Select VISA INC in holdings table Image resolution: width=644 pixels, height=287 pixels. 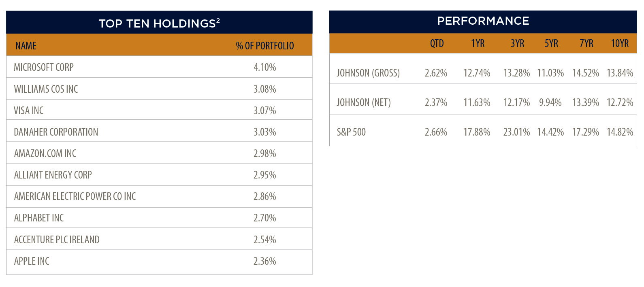point(29,111)
